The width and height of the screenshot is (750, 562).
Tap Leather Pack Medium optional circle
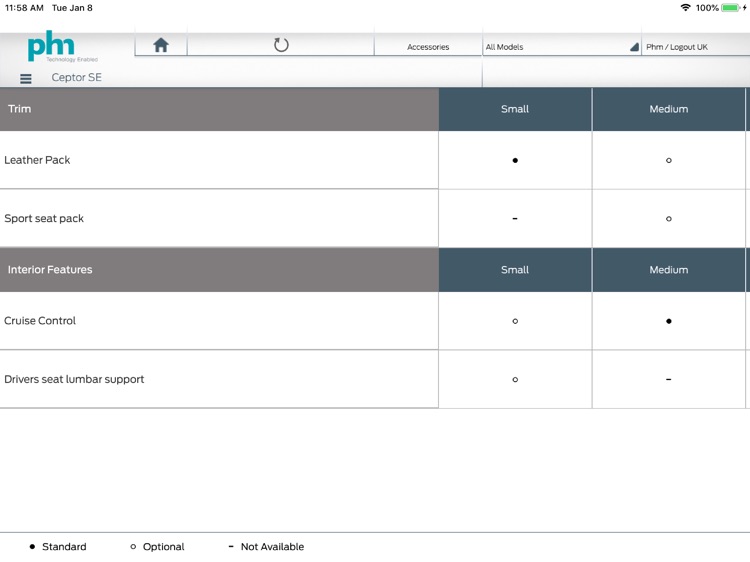point(669,160)
